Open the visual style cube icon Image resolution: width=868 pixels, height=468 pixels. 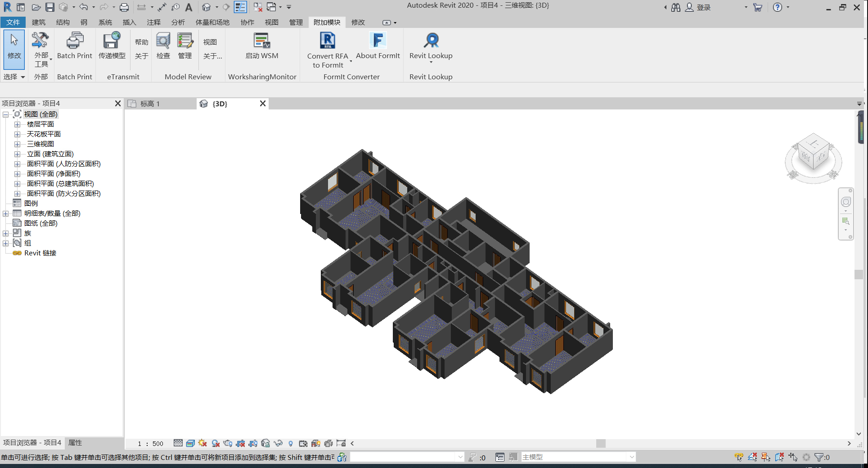pyautogui.click(x=190, y=443)
